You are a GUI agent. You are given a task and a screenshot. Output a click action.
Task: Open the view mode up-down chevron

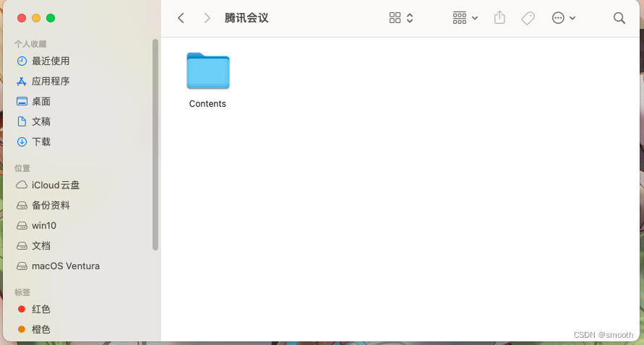(410, 18)
